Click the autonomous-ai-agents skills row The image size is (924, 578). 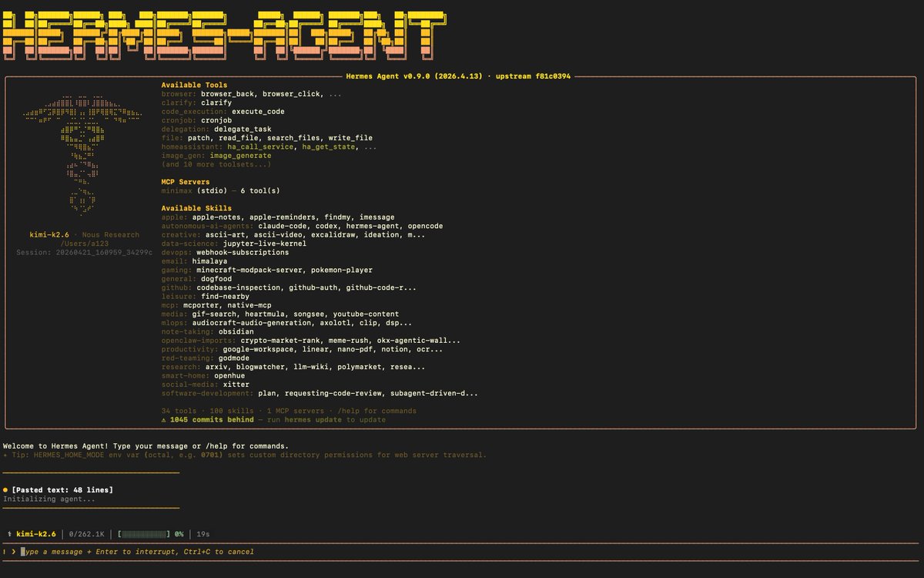pyautogui.click(x=302, y=226)
